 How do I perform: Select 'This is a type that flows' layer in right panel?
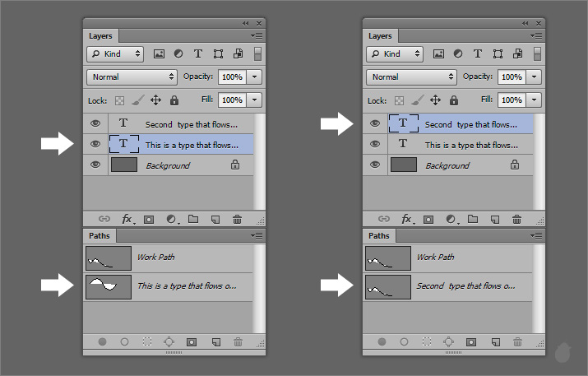click(x=466, y=145)
